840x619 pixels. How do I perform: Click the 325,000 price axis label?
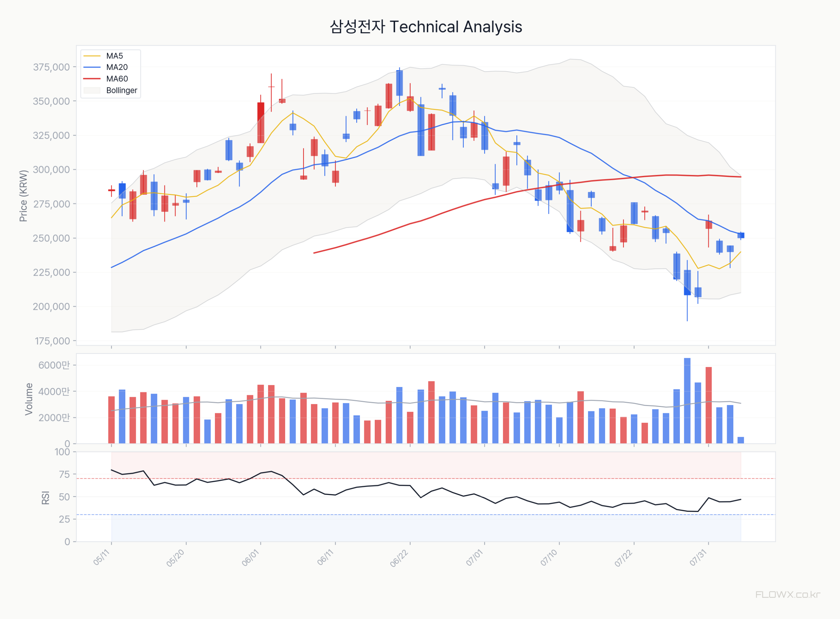coord(51,135)
